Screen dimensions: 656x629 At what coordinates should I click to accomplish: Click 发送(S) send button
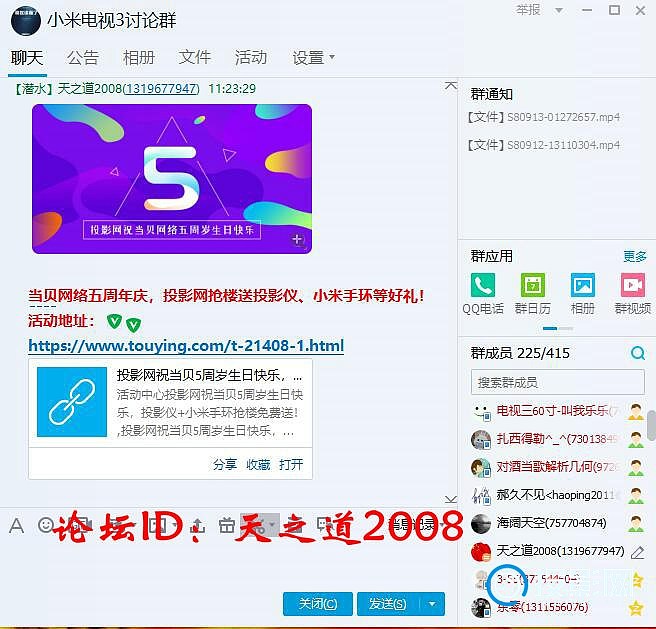coord(389,604)
